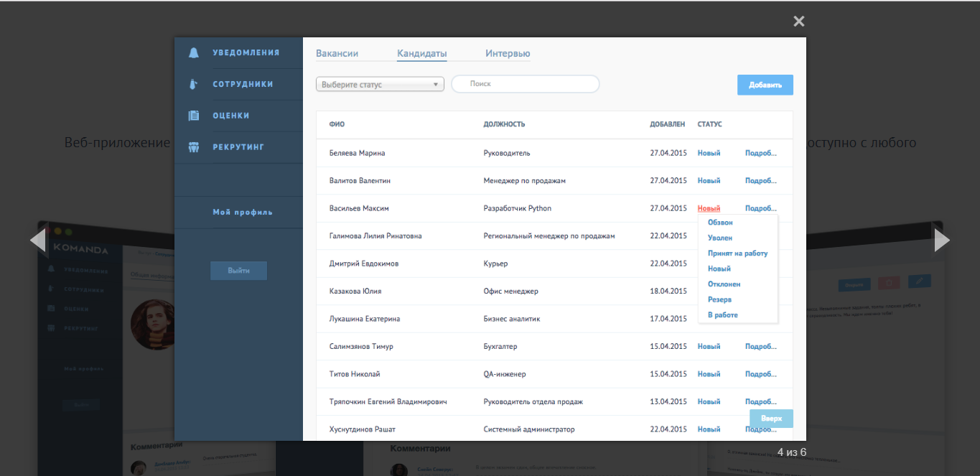Go to next slide with right arrow
The height and width of the screenshot is (476, 980).
click(x=942, y=240)
